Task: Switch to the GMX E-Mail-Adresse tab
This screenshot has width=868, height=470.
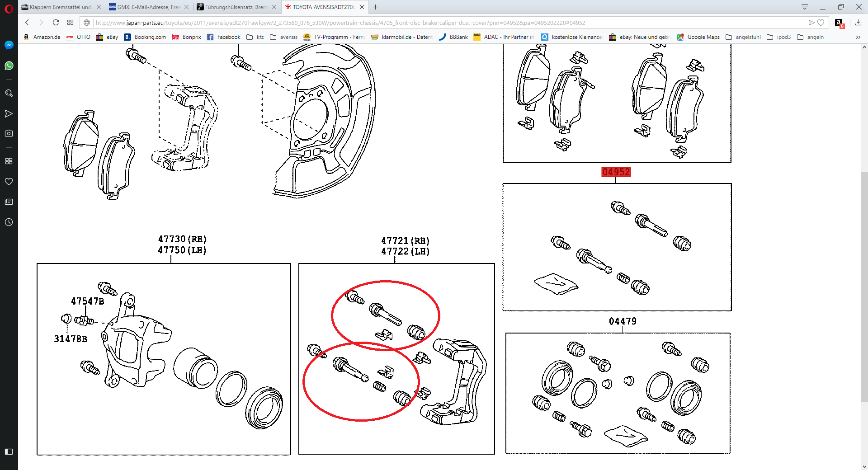Action: [x=149, y=7]
